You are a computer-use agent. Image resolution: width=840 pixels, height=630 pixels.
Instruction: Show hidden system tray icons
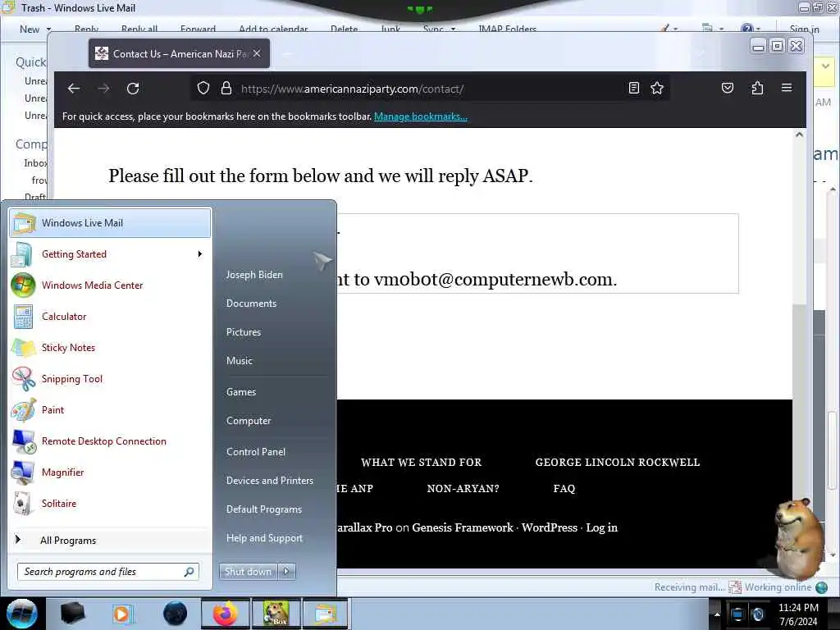(717, 614)
